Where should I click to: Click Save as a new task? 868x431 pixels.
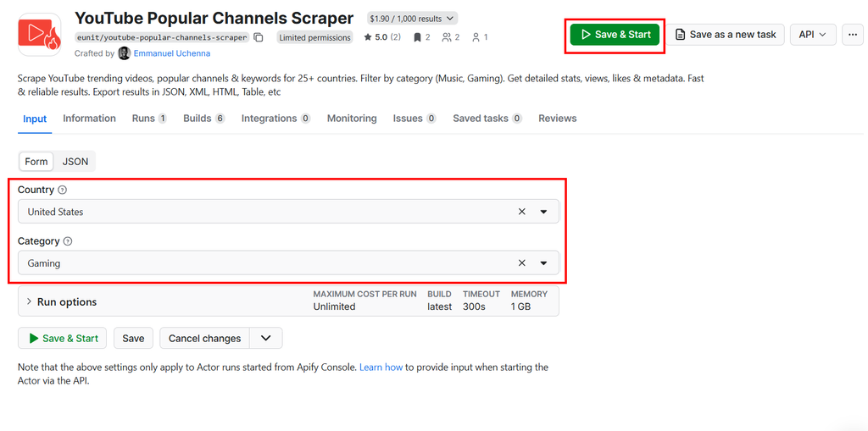pyautogui.click(x=726, y=35)
